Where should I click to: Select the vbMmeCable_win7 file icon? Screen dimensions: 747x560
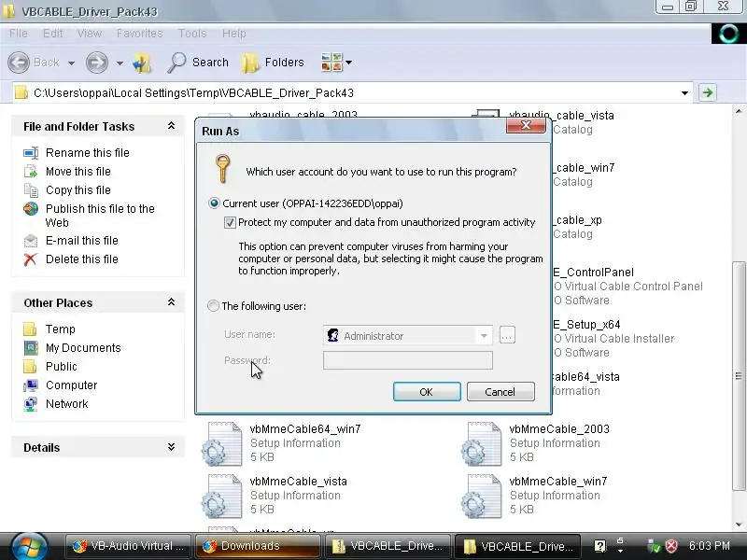[x=482, y=496]
